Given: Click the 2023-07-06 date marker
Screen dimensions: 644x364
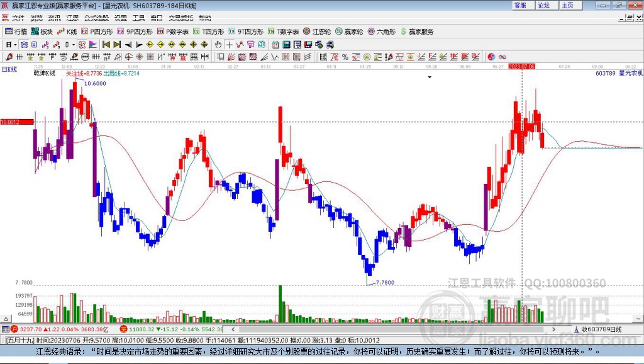Looking at the screenshot, I should tap(521, 66).
